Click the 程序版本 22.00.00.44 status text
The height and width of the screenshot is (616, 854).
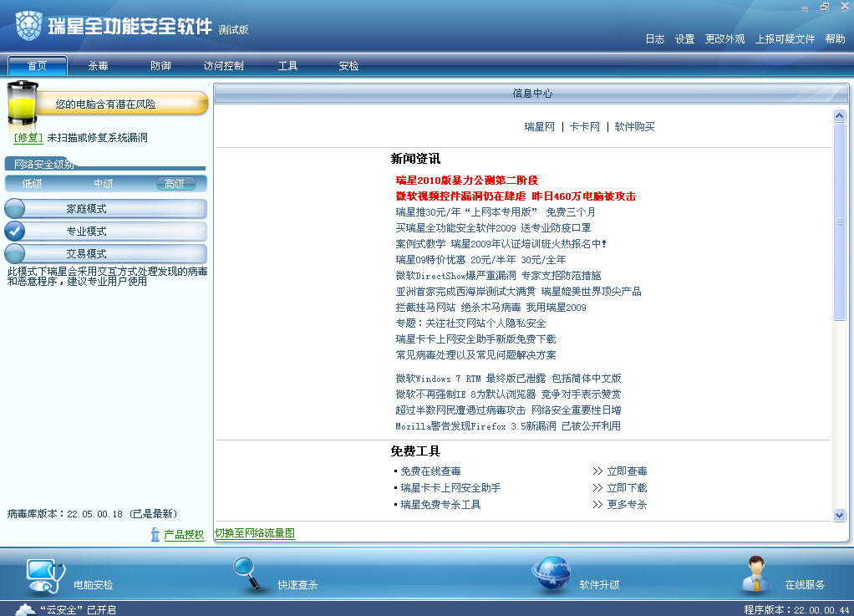796,610
